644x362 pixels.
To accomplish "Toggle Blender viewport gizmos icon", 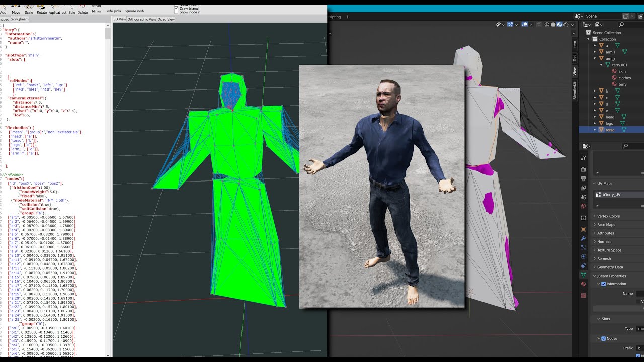I will (x=510, y=24).
